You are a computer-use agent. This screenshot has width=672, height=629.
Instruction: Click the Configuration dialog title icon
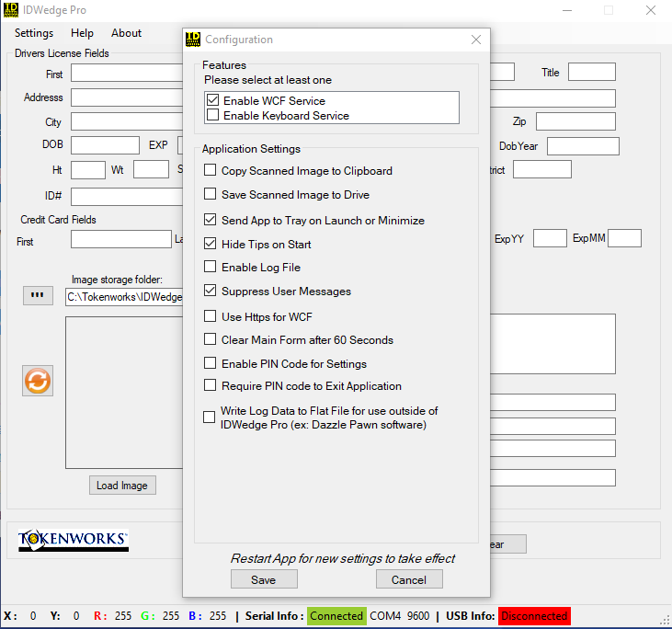193,40
